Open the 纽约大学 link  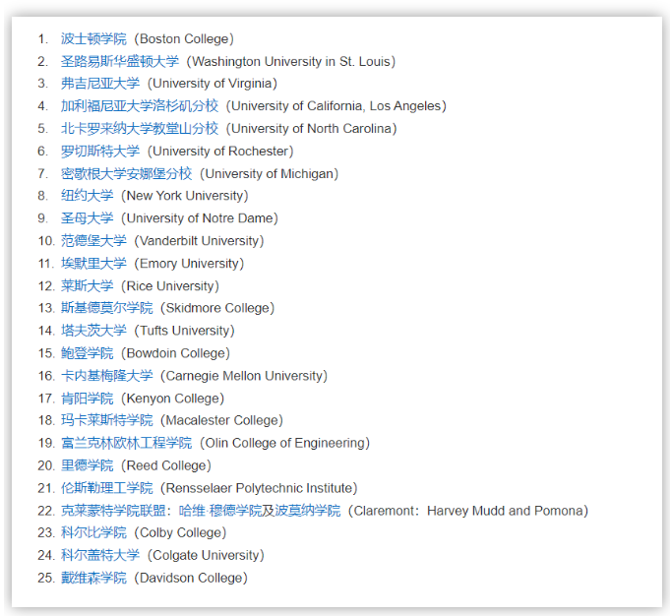click(88, 196)
